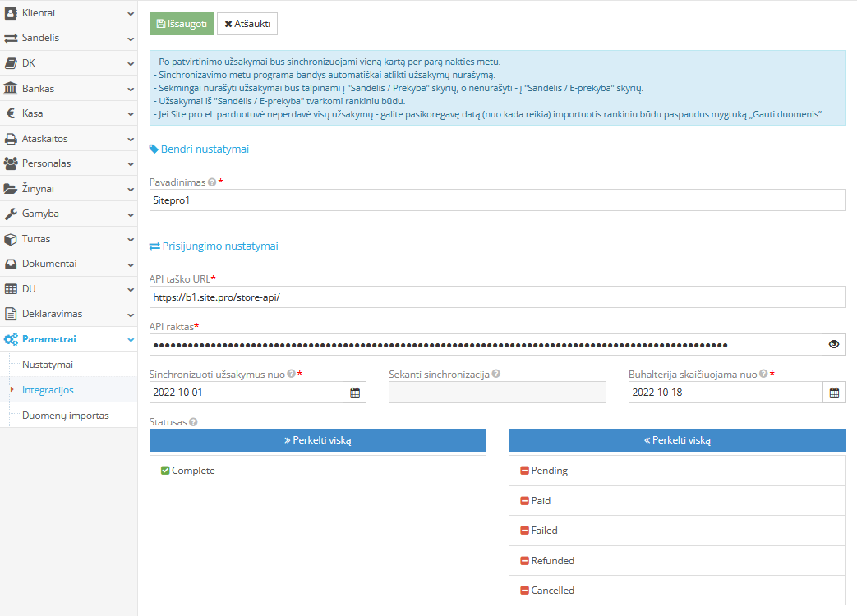857x616 pixels.
Task: Open Duomenų importas submenu item
Action: 65,416
